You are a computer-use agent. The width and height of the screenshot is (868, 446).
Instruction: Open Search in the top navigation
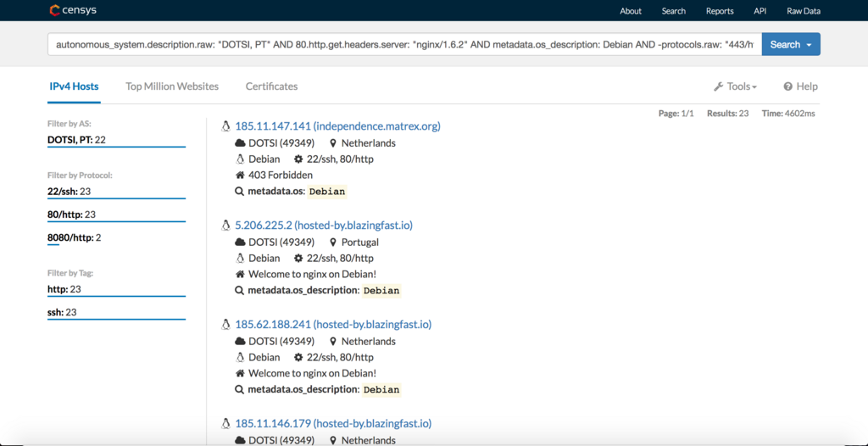674,11
